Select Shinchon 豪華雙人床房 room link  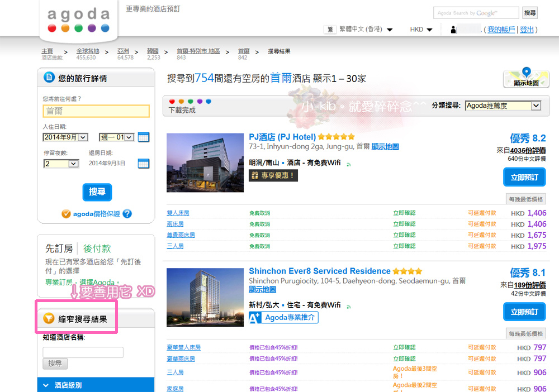(x=183, y=347)
